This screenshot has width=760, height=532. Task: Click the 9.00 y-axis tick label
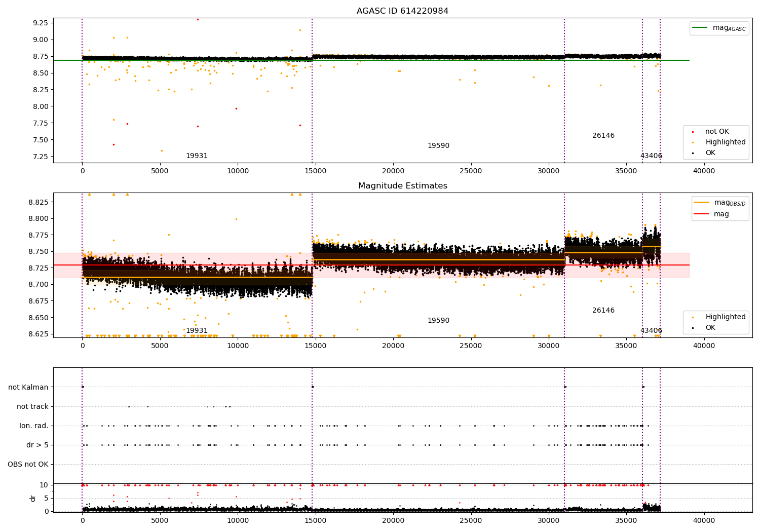40,40
